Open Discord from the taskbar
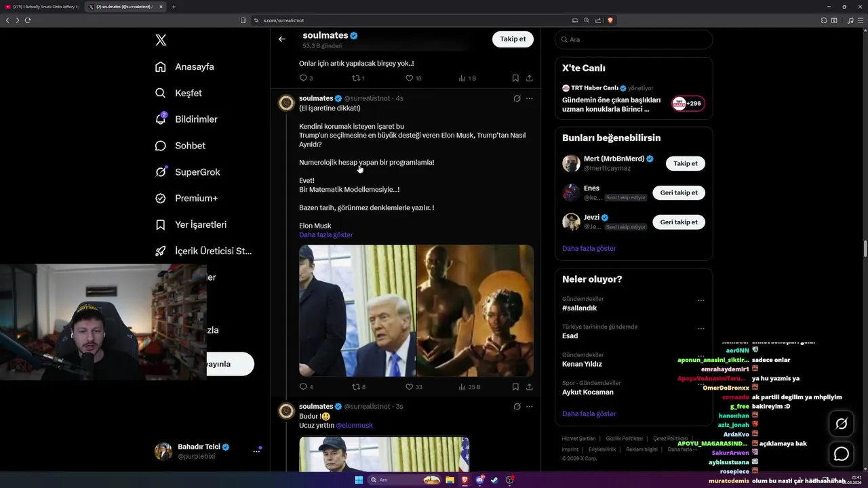The image size is (868, 488). tap(480, 480)
